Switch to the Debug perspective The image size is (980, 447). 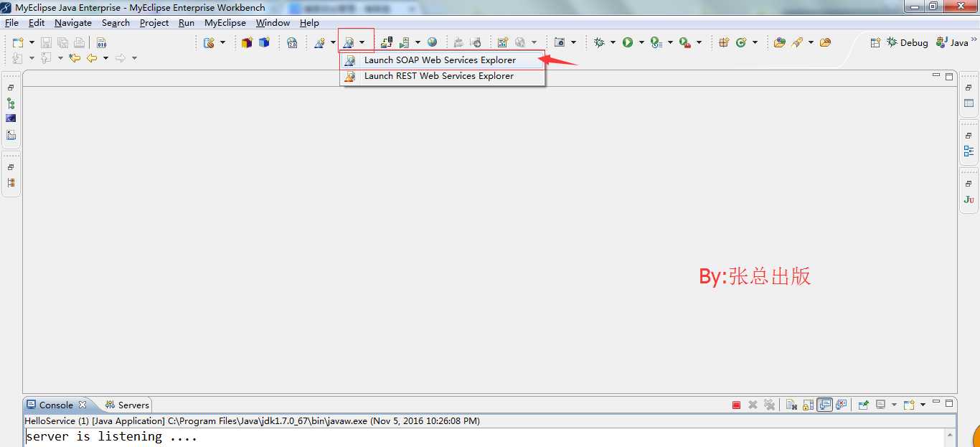(908, 42)
